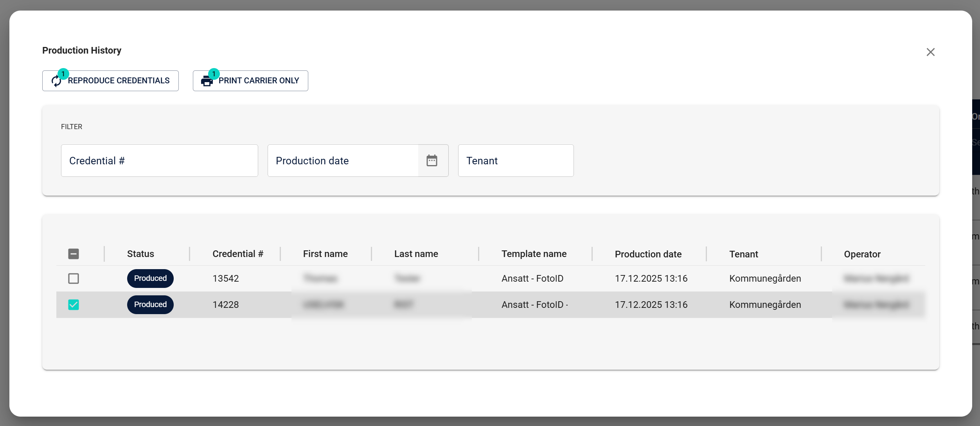Toggle the select-all checkbox in table header
Viewport: 980px width, 426px height.
pyautogui.click(x=74, y=253)
